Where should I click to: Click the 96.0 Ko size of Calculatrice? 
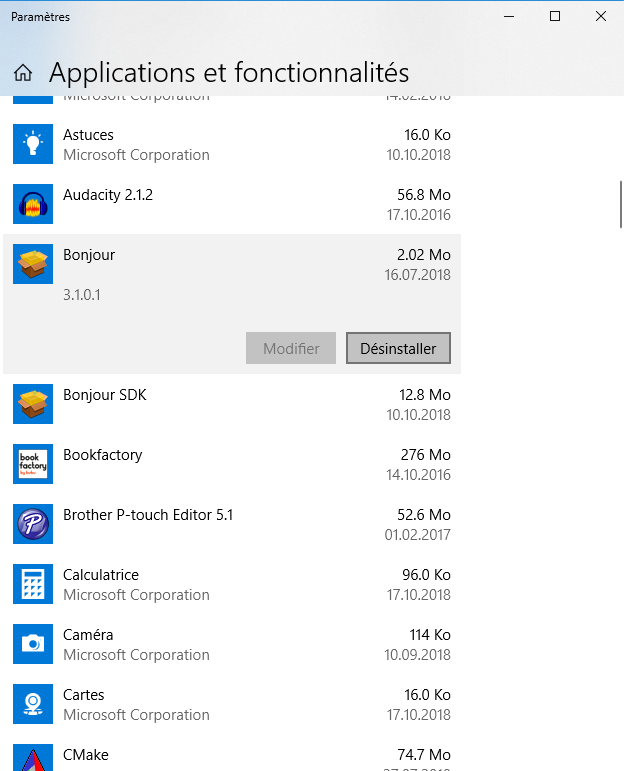click(426, 575)
